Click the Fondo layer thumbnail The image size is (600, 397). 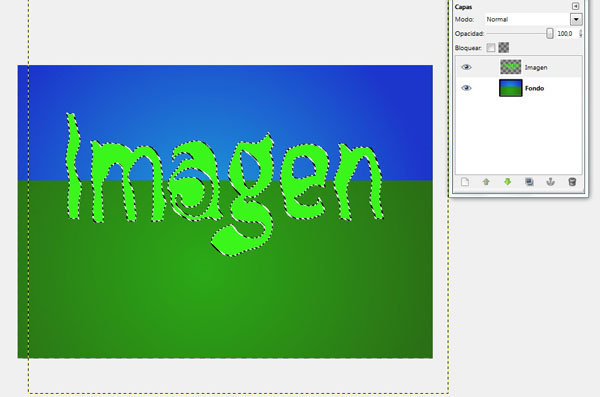coord(510,88)
